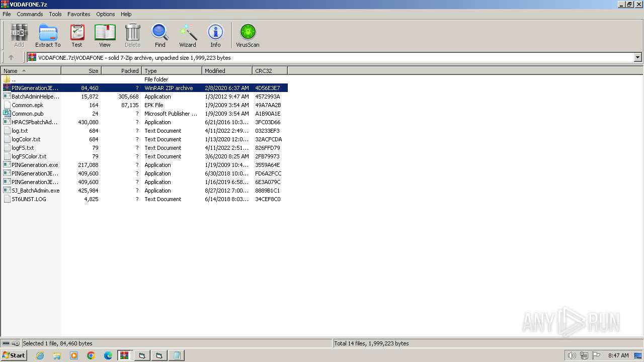Select the parent folder '..' icon
This screenshot has height=362, width=644.
coord(7,79)
